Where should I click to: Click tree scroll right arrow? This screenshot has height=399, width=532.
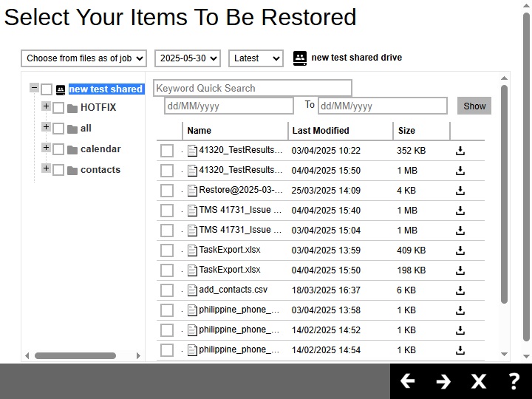click(x=138, y=355)
